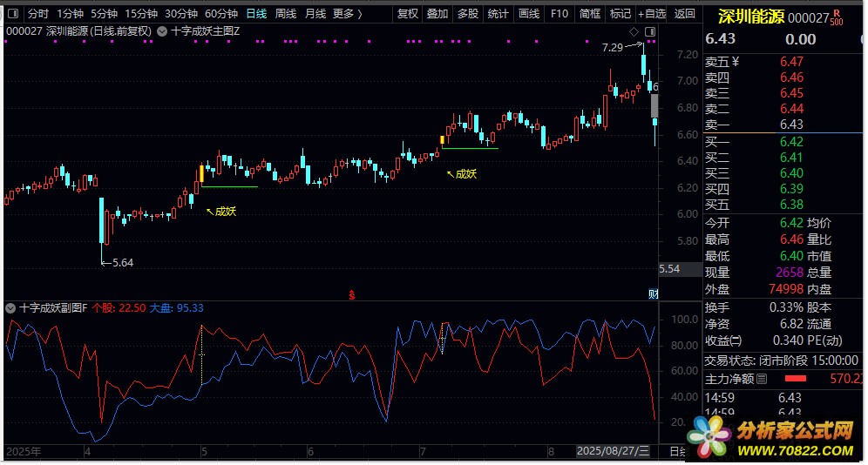Image resolution: width=868 pixels, height=465 pixels.
Task: Select the 5分钟 period
Action: pyautogui.click(x=104, y=13)
